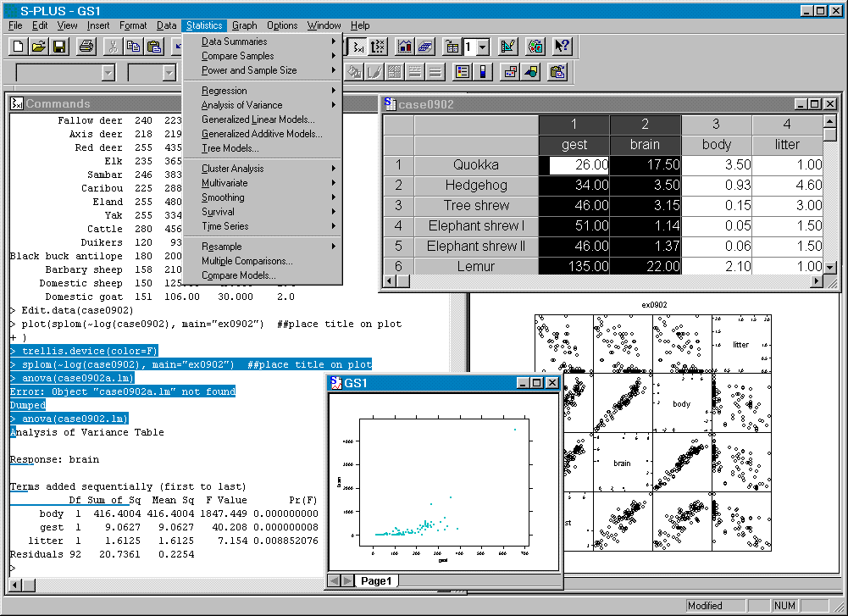Click the fill pattern grid icon
The width and height of the screenshot is (848, 616).
(x=395, y=72)
